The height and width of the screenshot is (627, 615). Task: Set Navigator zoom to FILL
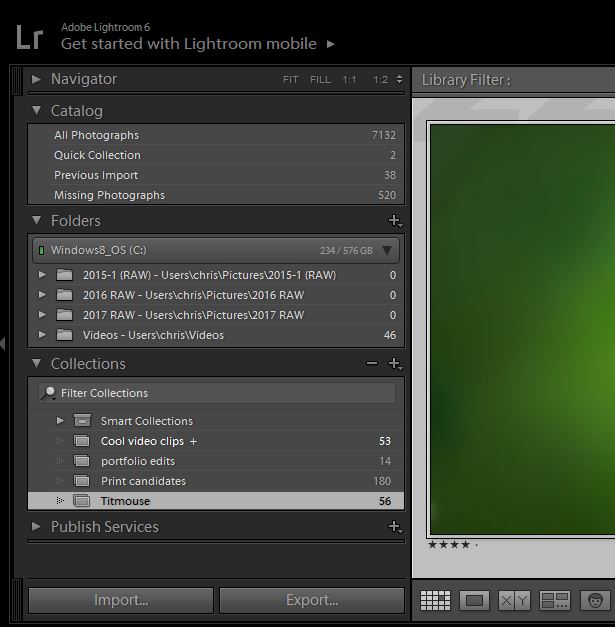pyautogui.click(x=320, y=79)
